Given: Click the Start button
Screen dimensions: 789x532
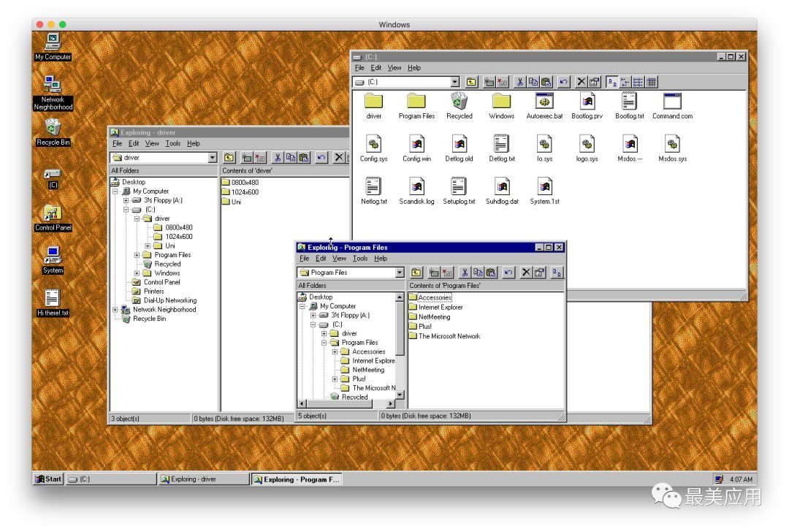Looking at the screenshot, I should point(49,479).
